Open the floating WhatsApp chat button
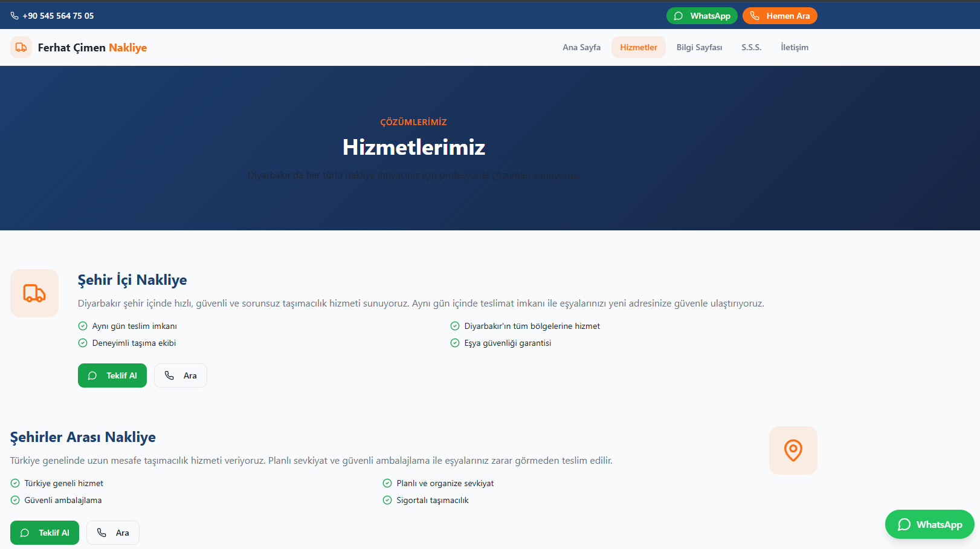Viewport: 980px width, 549px height. click(930, 524)
